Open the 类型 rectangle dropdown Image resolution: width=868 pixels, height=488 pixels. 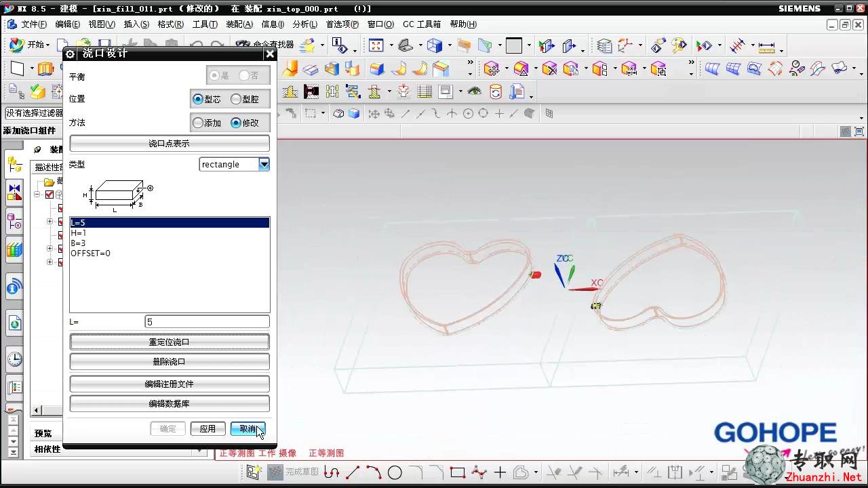pos(264,164)
